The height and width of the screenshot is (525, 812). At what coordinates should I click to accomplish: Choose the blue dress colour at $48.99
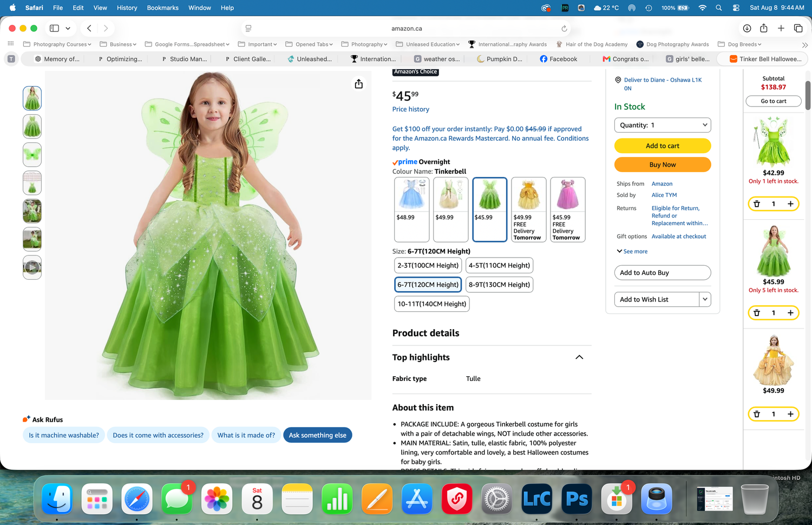click(412, 209)
